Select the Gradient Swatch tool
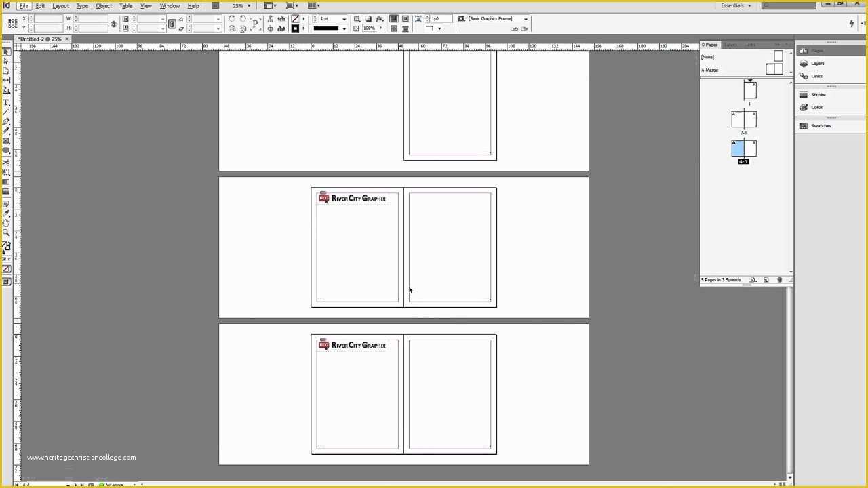Viewport: 868px width, 488px height. pyautogui.click(x=6, y=182)
